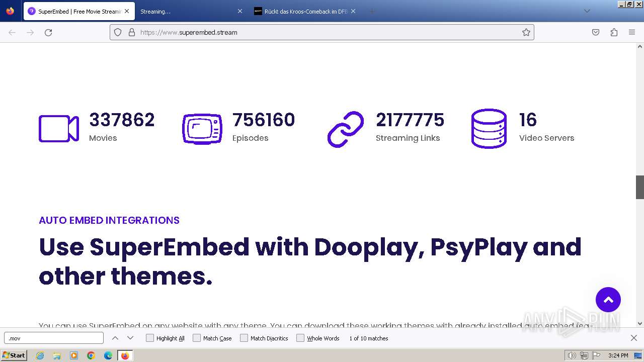Click the Movies camera icon
The width and height of the screenshot is (644, 362).
[x=59, y=129]
